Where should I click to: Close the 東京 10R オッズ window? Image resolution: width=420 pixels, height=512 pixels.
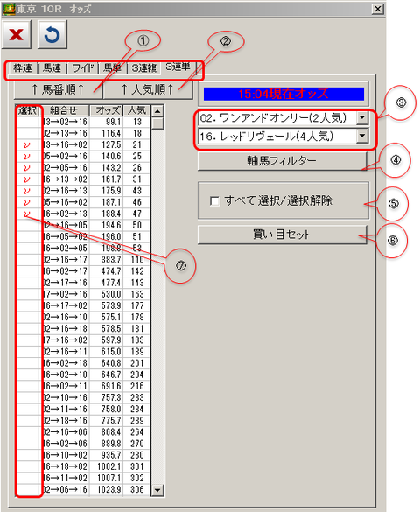click(378, 9)
